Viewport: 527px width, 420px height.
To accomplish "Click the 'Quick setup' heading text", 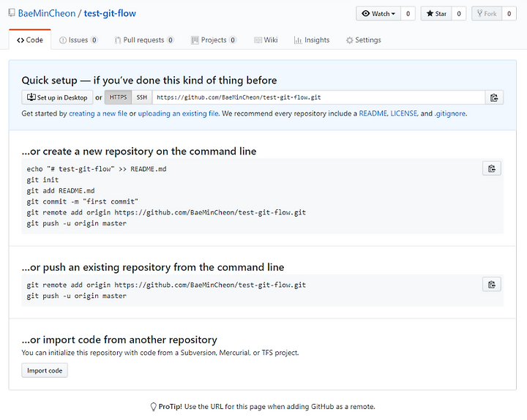I will (149, 80).
